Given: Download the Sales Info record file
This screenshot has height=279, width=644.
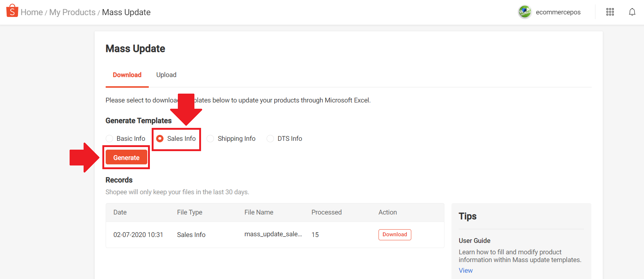Looking at the screenshot, I should point(395,235).
